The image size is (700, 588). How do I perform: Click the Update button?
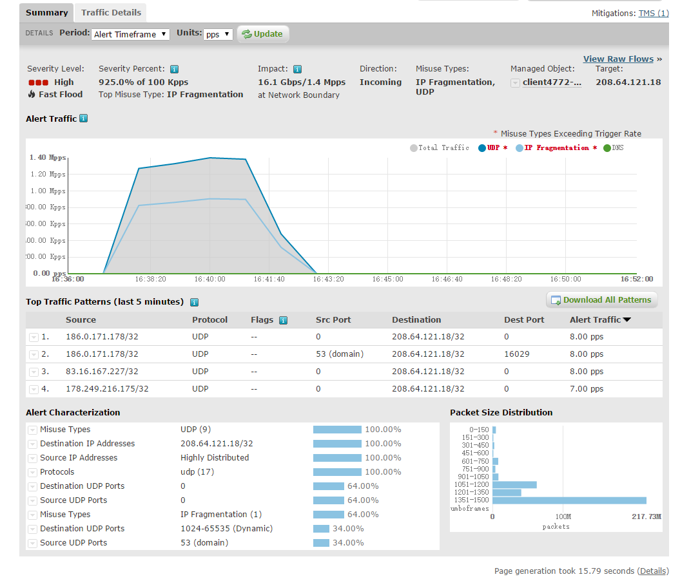[x=263, y=34]
